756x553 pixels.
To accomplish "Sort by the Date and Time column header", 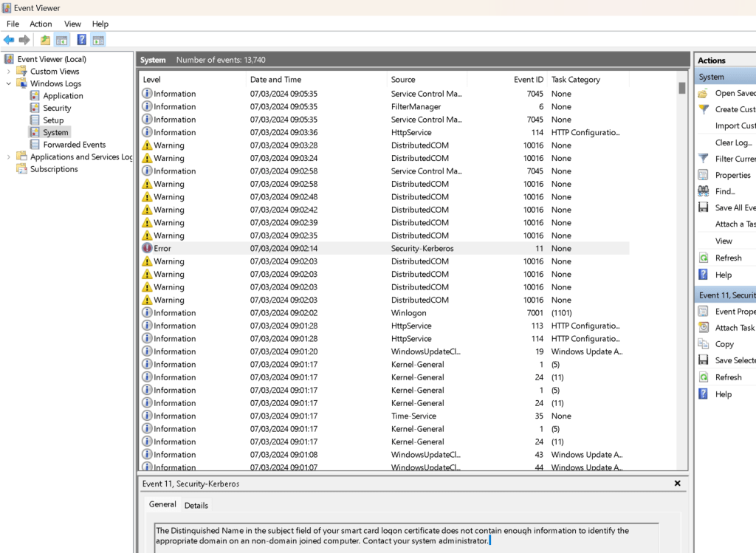I will coord(316,80).
